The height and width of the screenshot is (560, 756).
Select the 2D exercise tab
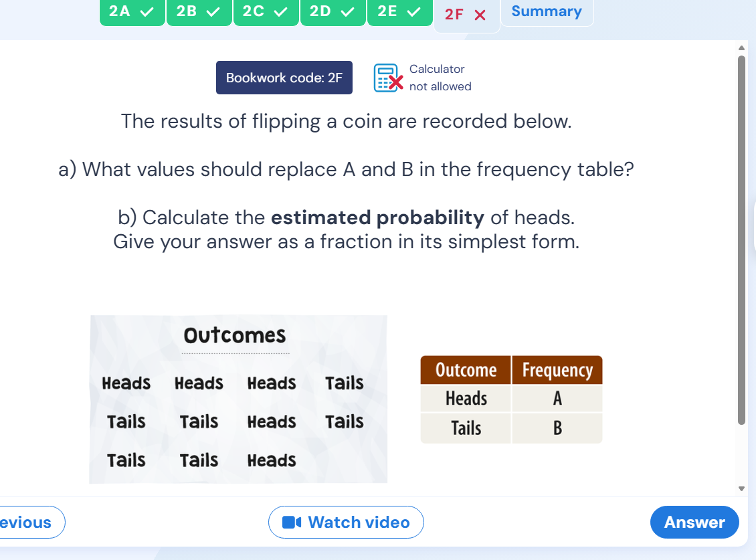(333, 11)
